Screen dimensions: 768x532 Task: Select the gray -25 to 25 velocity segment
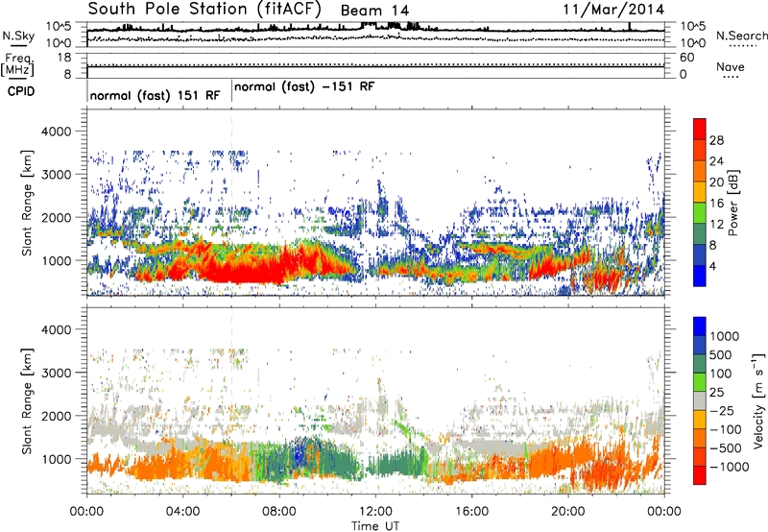pos(700,400)
